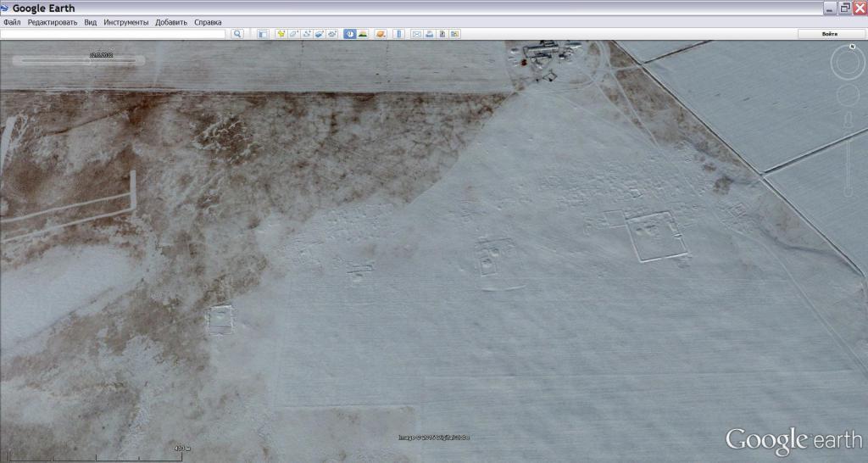Click the add image overlay icon
The height and width of the screenshot is (463, 868).
tap(320, 34)
